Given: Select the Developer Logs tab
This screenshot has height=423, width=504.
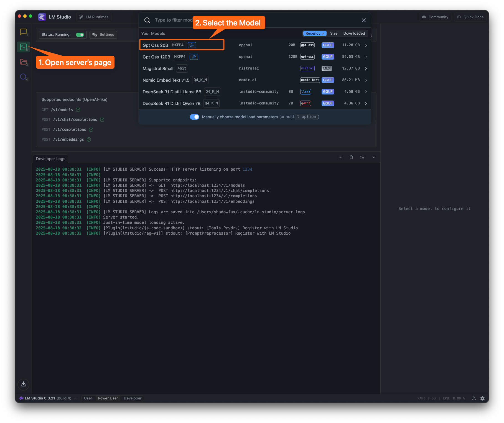Looking at the screenshot, I should (x=51, y=159).
